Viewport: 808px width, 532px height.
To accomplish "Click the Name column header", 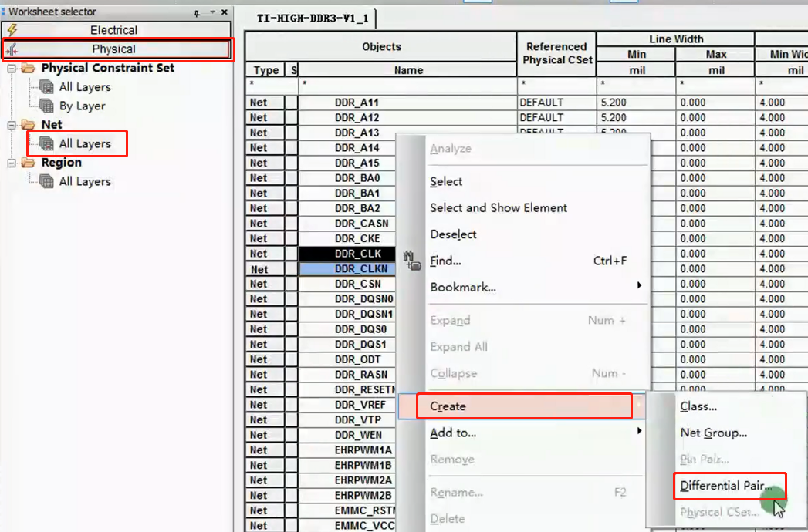I will [x=408, y=70].
